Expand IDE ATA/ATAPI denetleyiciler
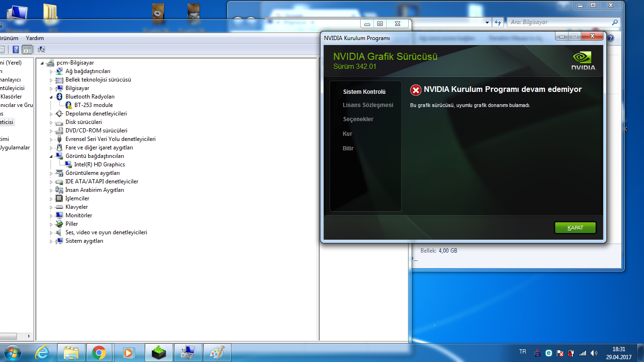The image size is (644, 362). pos(51,182)
